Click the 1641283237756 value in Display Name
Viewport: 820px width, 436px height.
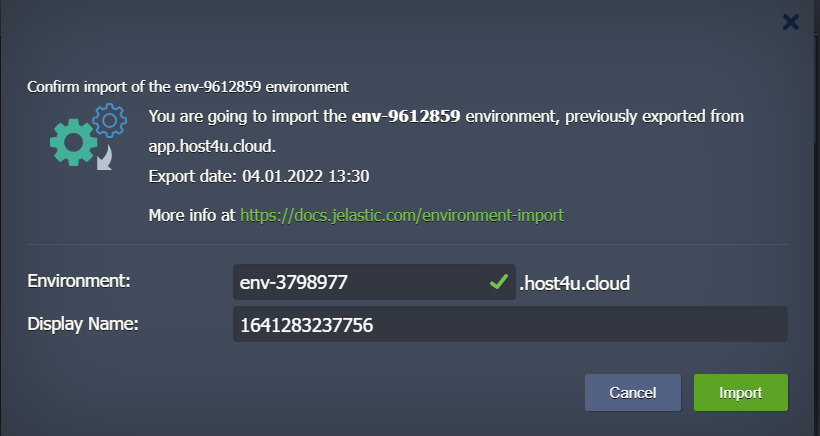tap(306, 325)
